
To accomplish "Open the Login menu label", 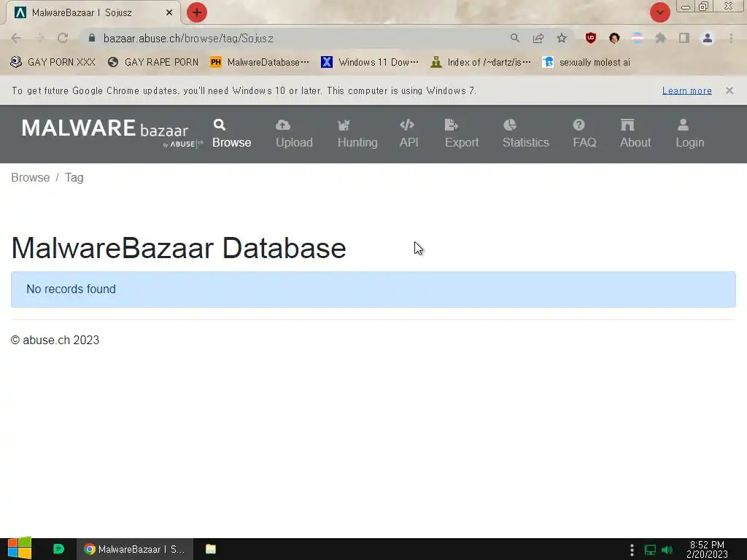I will point(690,142).
